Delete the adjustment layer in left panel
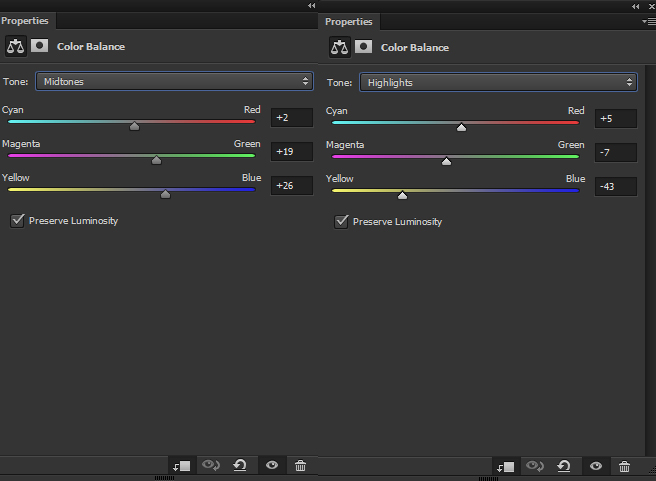 (300, 465)
